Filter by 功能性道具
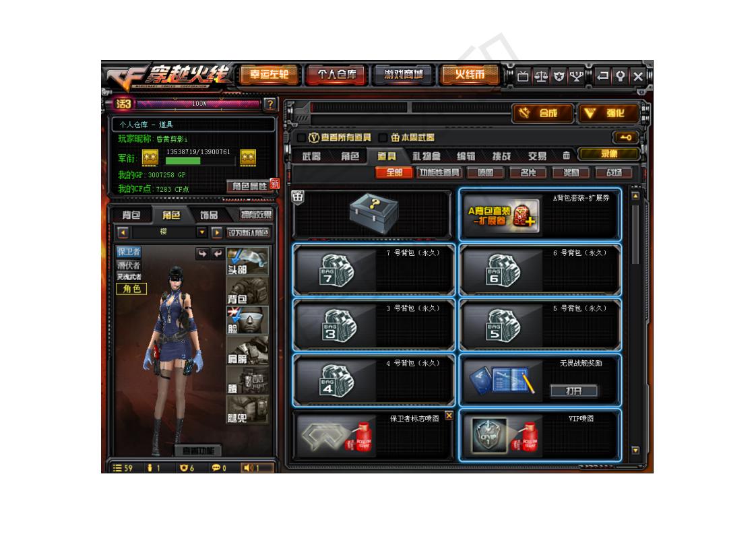756x534 pixels. [439, 172]
